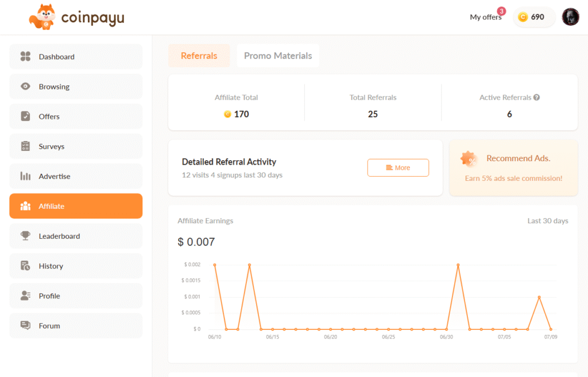Screen dimensions: 588x377
Task: Switch to the Referrals tab
Action: point(199,56)
